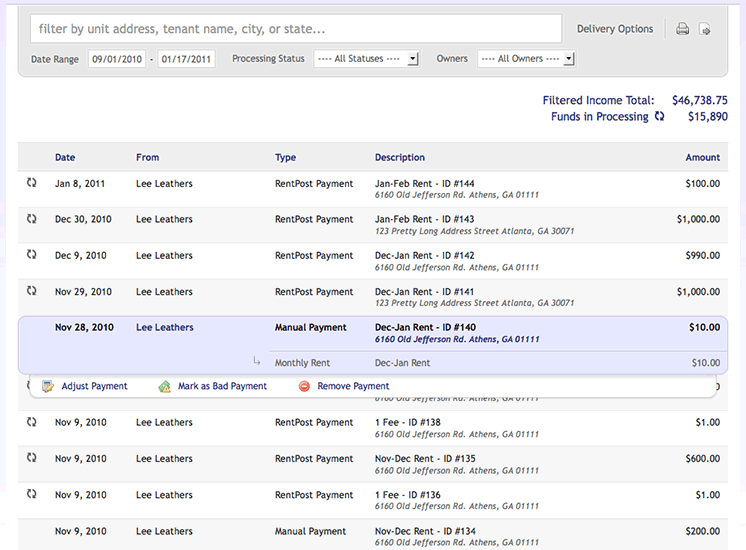
Task: Click processing icon on ID #135 row
Action: 31,458
